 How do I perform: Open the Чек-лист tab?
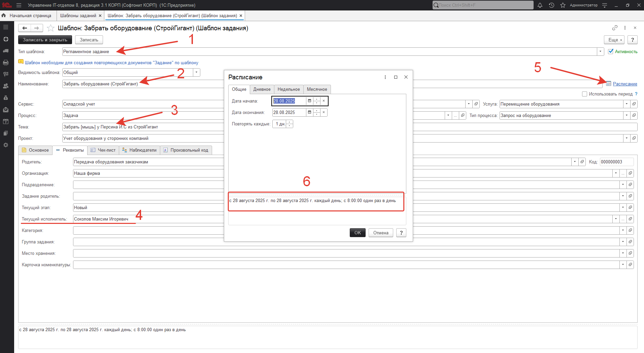click(x=103, y=150)
